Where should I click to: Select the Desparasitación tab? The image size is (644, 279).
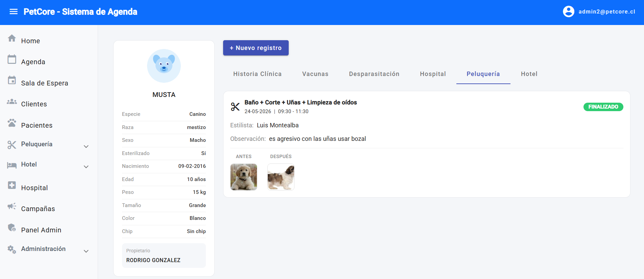coord(374,74)
